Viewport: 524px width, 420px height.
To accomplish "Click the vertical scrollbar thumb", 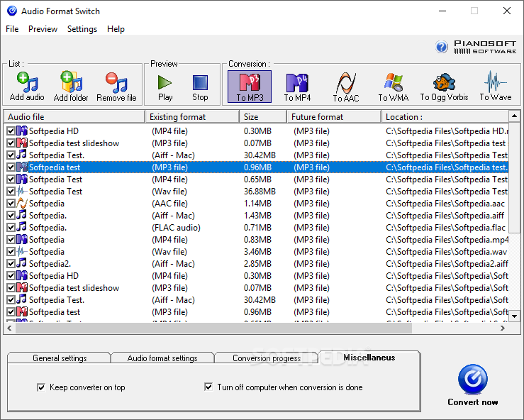I will pos(514,177).
